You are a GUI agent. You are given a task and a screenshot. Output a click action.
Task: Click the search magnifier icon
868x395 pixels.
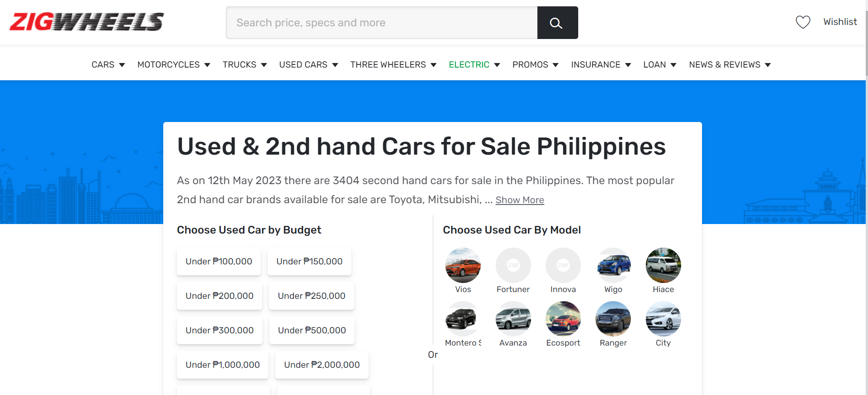click(557, 23)
